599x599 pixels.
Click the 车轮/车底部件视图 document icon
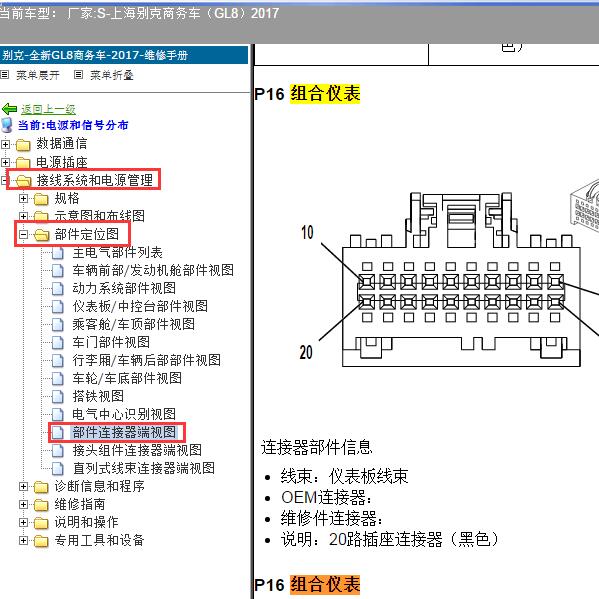coord(58,379)
